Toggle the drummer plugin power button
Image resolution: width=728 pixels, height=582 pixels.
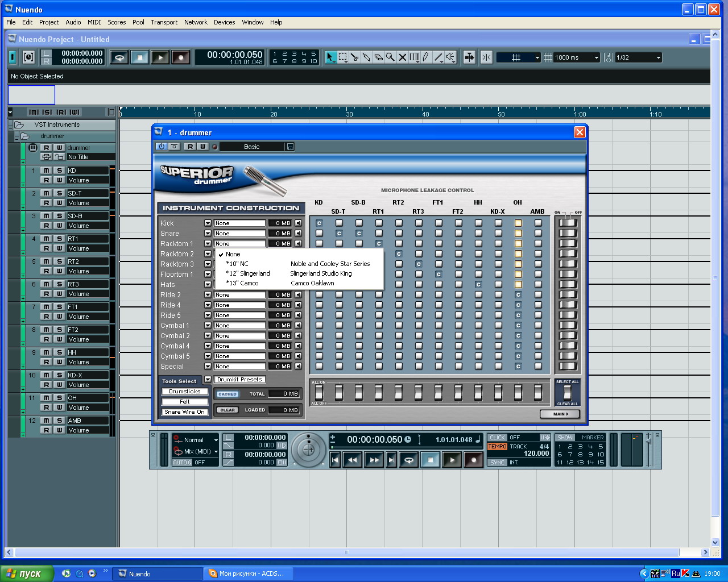pos(162,147)
